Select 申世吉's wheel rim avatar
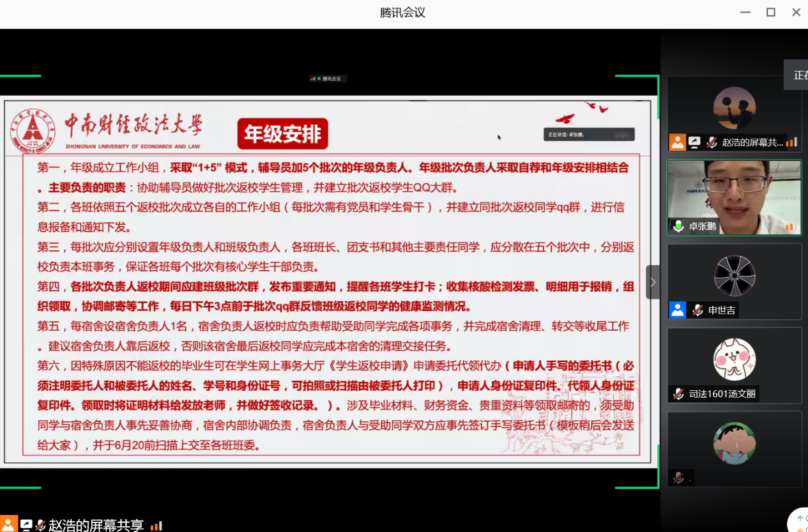The width and height of the screenshot is (808, 532). point(734,275)
